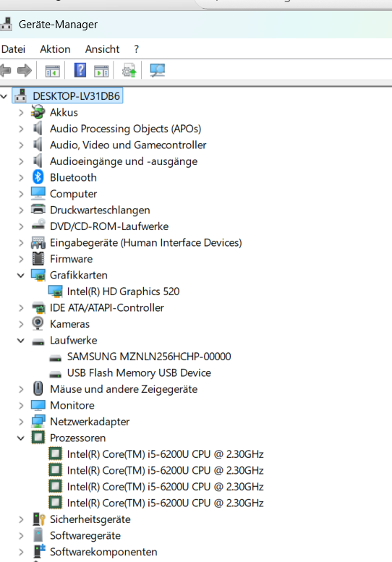Click the show/hide console tree icon
This screenshot has width=392, height=562.
52,71
